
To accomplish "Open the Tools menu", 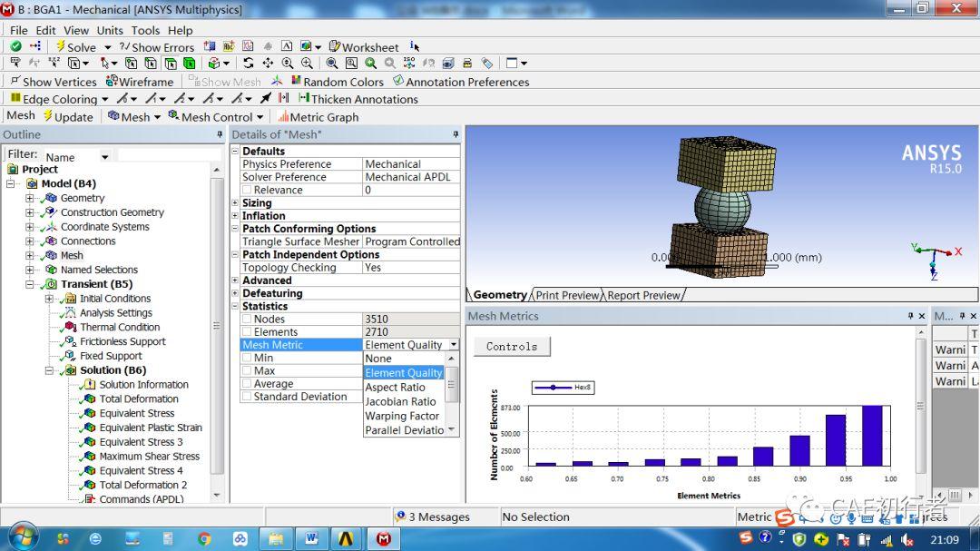I will pyautogui.click(x=145, y=30).
